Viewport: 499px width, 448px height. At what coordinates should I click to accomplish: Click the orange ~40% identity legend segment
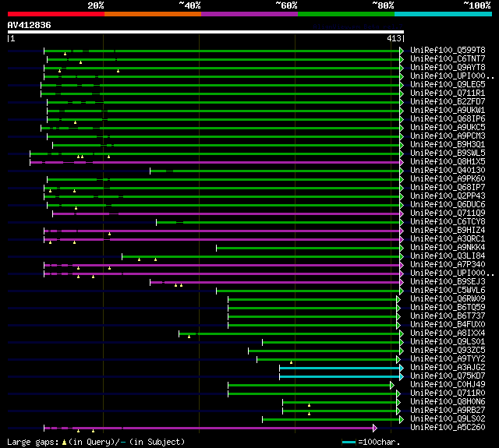point(153,14)
